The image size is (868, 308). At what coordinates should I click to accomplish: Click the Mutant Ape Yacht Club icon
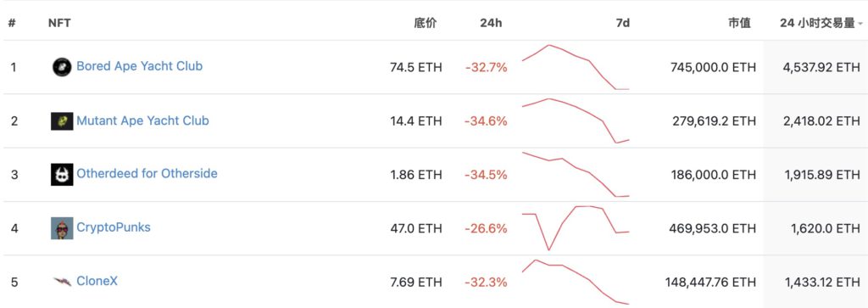coord(61,121)
